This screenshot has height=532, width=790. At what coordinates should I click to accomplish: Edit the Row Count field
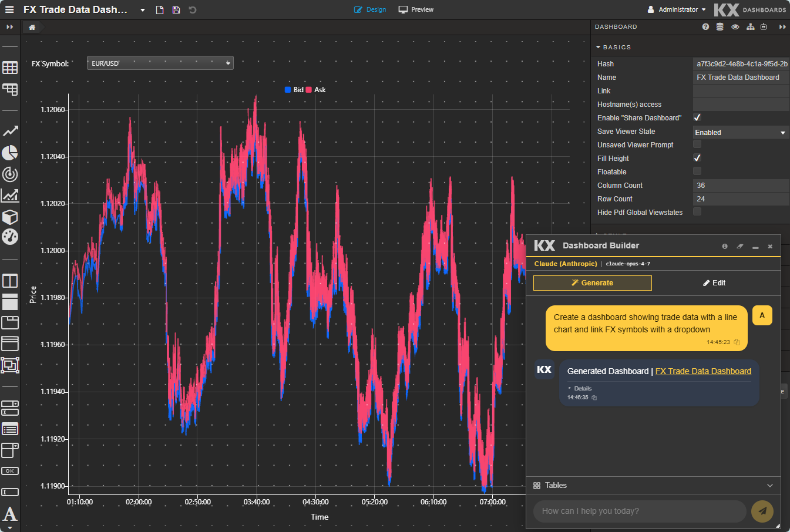point(741,199)
